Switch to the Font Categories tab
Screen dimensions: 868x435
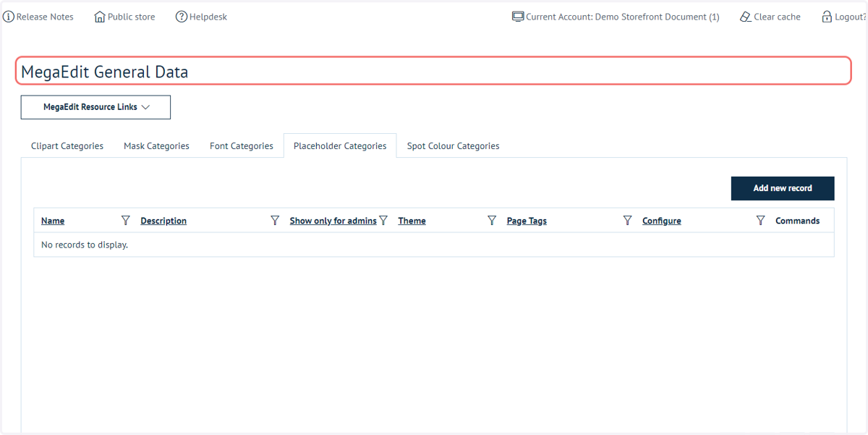click(242, 146)
